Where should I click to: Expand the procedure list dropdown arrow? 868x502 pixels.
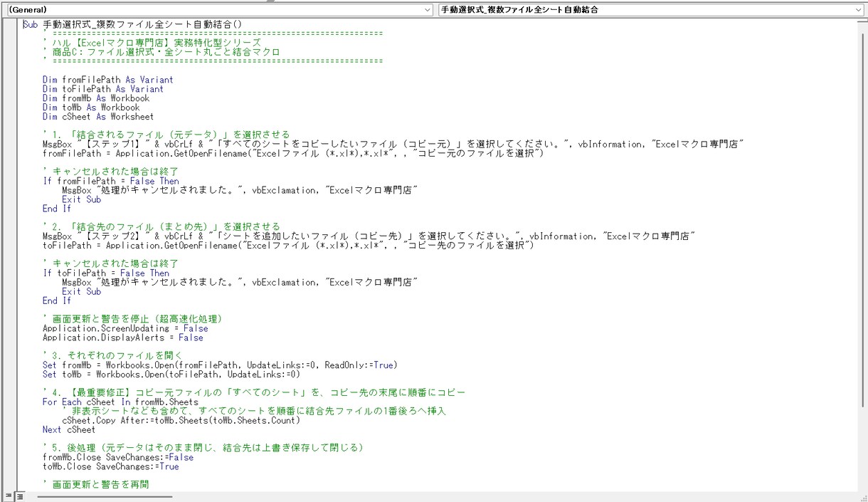pyautogui.click(x=858, y=10)
